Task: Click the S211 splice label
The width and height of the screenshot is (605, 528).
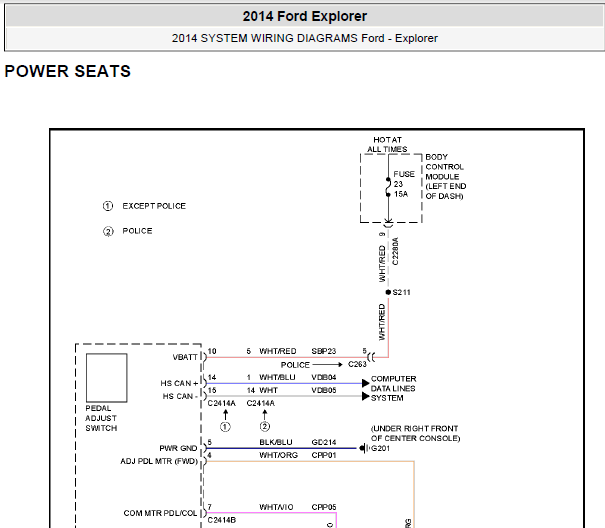Action: pyautogui.click(x=401, y=292)
